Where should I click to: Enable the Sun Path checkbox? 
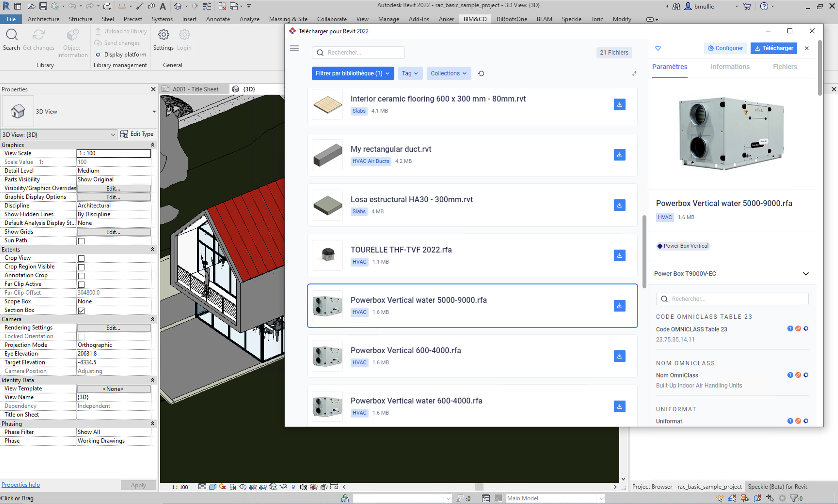click(81, 241)
